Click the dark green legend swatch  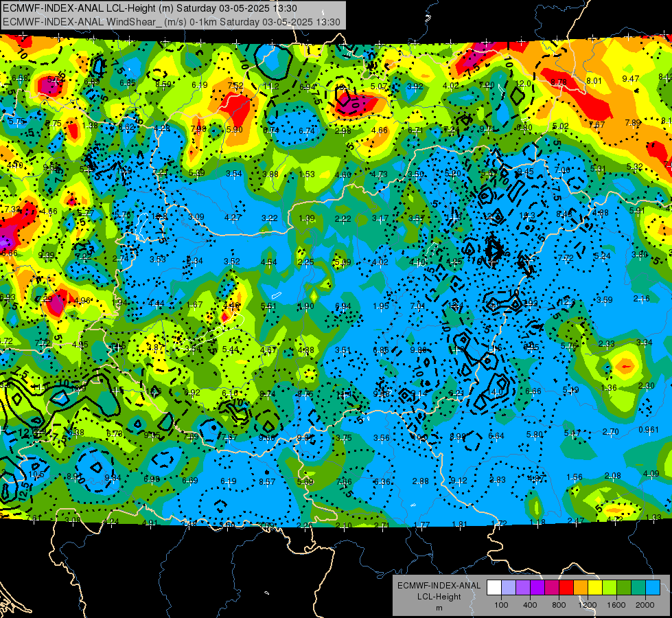coord(623,588)
